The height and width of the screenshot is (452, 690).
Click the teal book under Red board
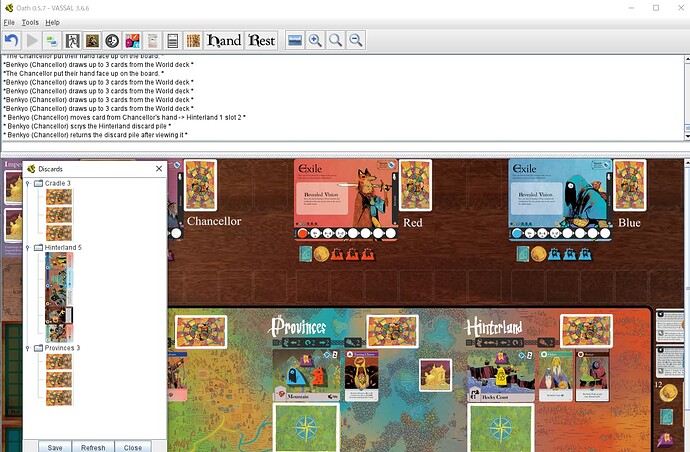click(305, 254)
